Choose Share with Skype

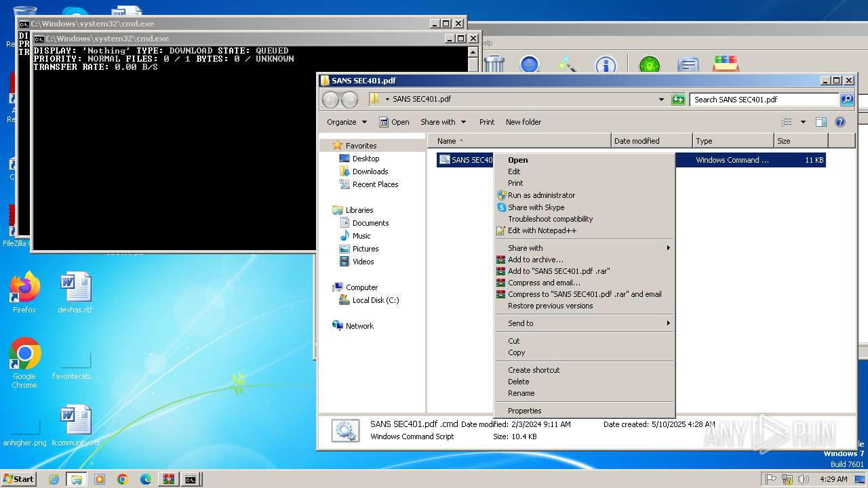tap(585, 207)
